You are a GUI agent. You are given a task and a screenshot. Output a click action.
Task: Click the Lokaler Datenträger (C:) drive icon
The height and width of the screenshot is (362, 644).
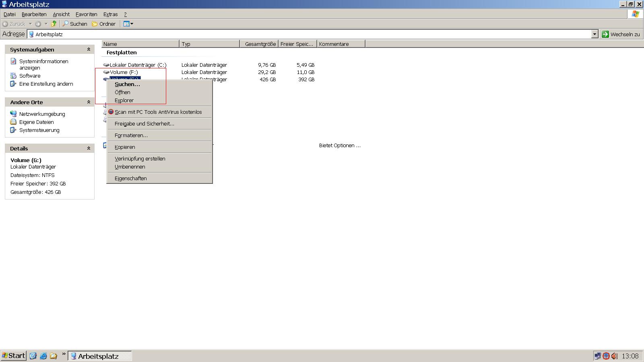(106, 65)
